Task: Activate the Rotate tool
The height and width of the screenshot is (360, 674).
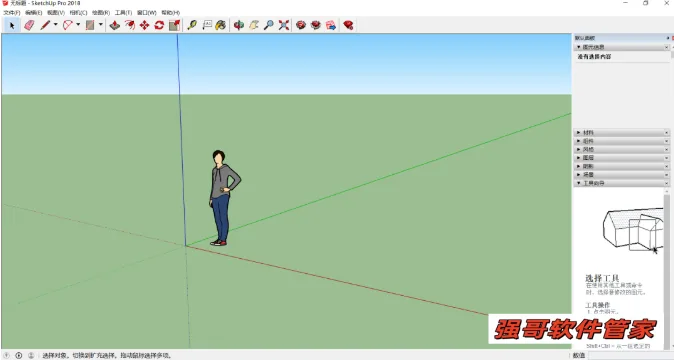Action: 159,25
